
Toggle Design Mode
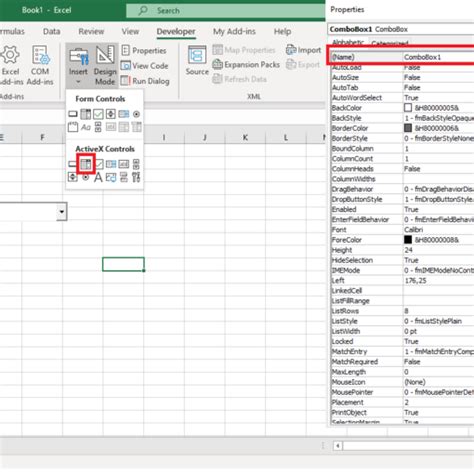tap(105, 65)
